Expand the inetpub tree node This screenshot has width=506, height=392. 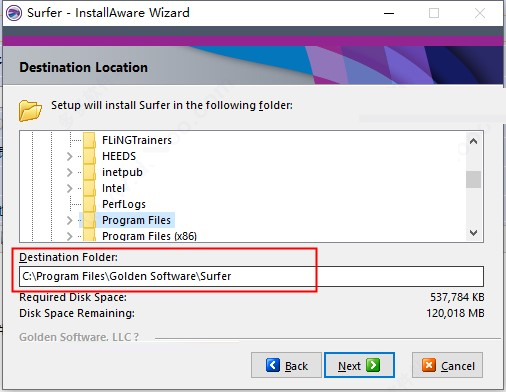(x=69, y=172)
